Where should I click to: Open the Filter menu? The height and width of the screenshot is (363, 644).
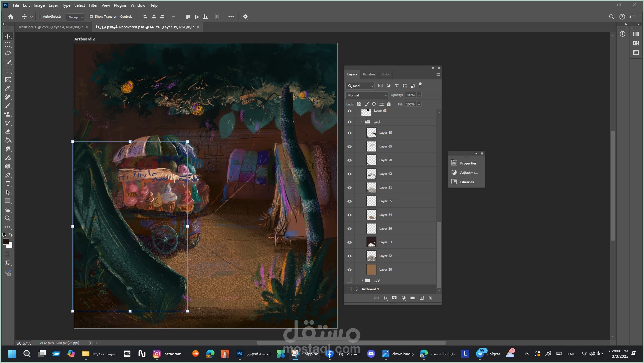(x=93, y=5)
